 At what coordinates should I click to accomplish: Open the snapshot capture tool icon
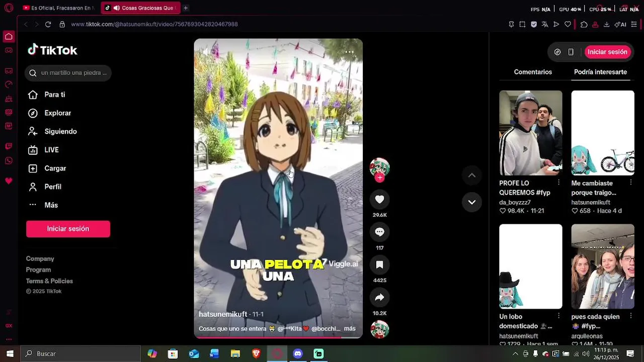(x=522, y=24)
